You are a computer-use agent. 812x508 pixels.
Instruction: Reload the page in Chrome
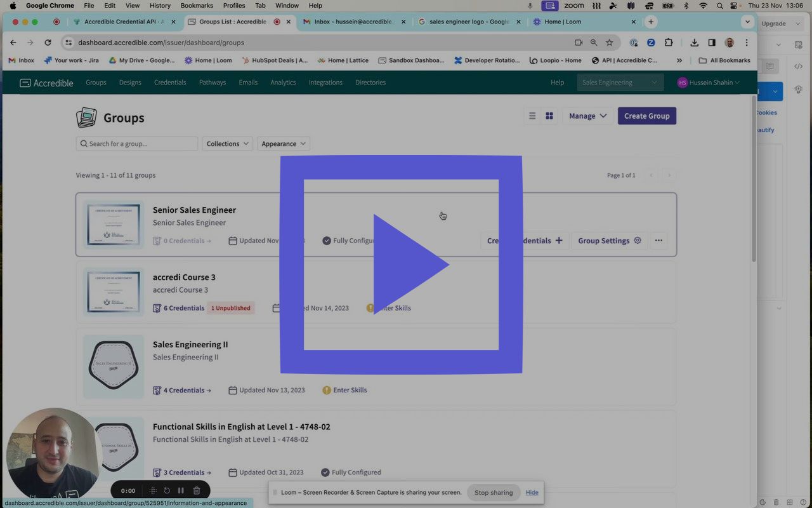(48, 43)
